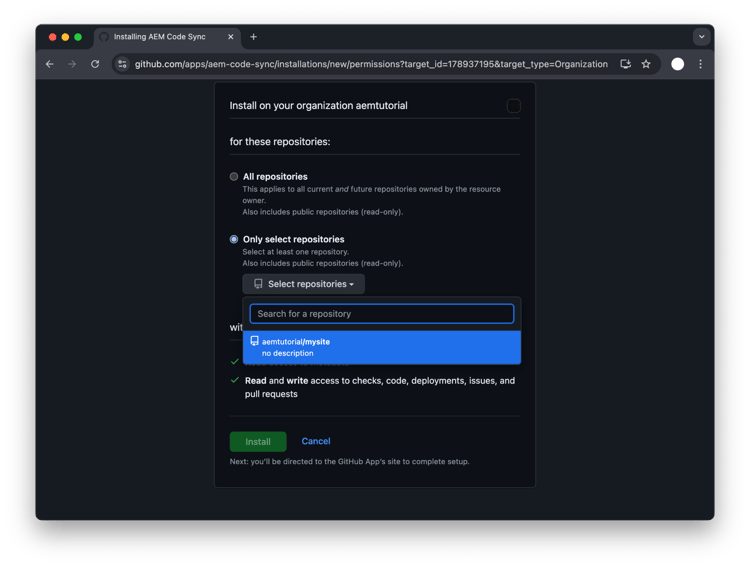Choose the Only select repositories radio button
Viewport: 750px width, 567px height.
234,239
